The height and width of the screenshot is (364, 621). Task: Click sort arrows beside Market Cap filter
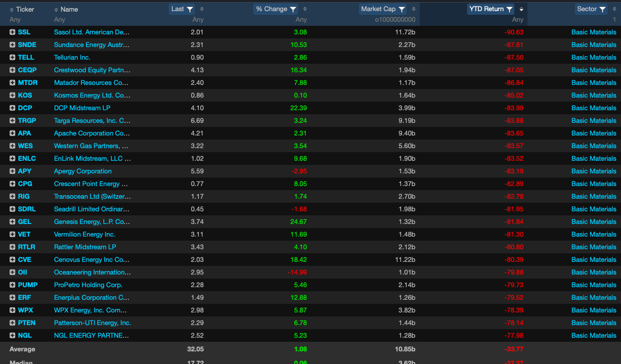(x=414, y=9)
